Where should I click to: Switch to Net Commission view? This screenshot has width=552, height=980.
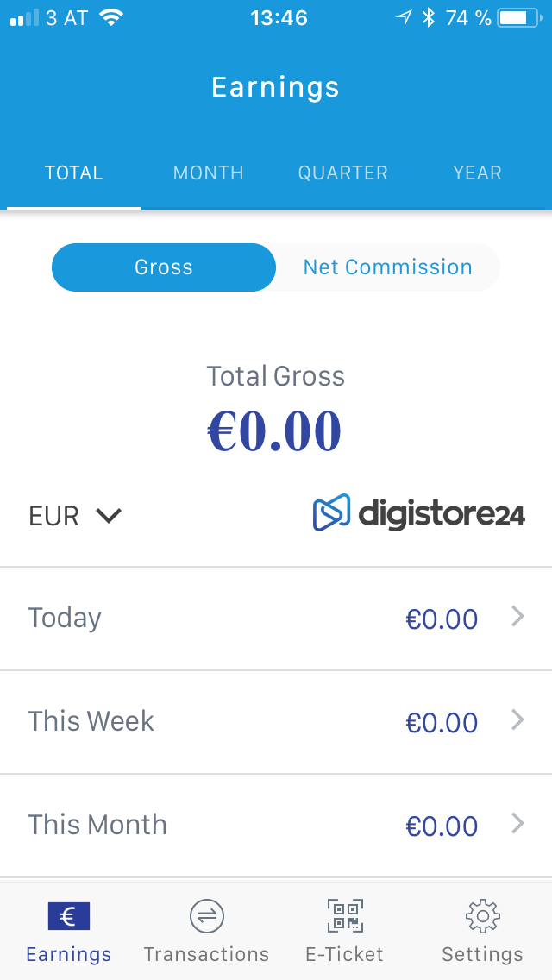click(x=387, y=267)
